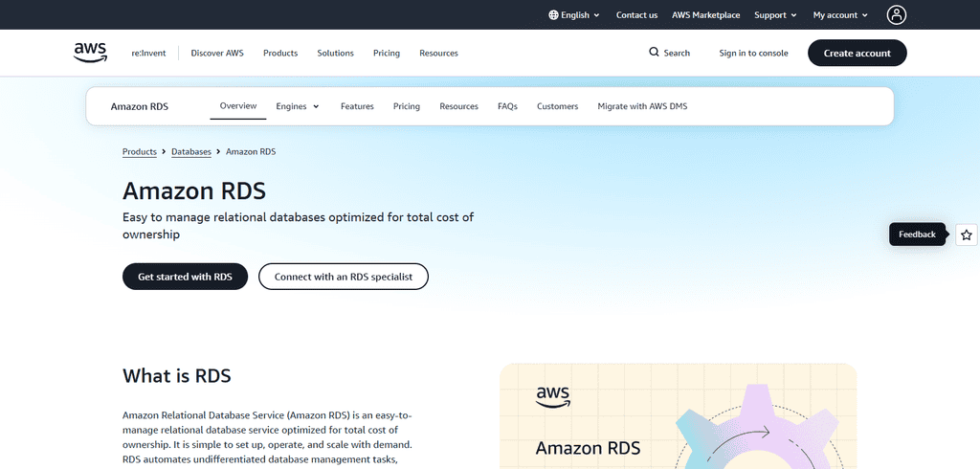Open the user profile avatar icon

click(896, 15)
